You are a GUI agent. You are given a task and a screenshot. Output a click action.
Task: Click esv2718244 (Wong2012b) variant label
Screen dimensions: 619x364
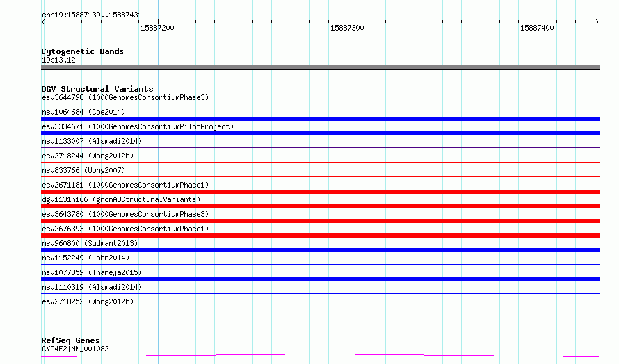point(88,156)
